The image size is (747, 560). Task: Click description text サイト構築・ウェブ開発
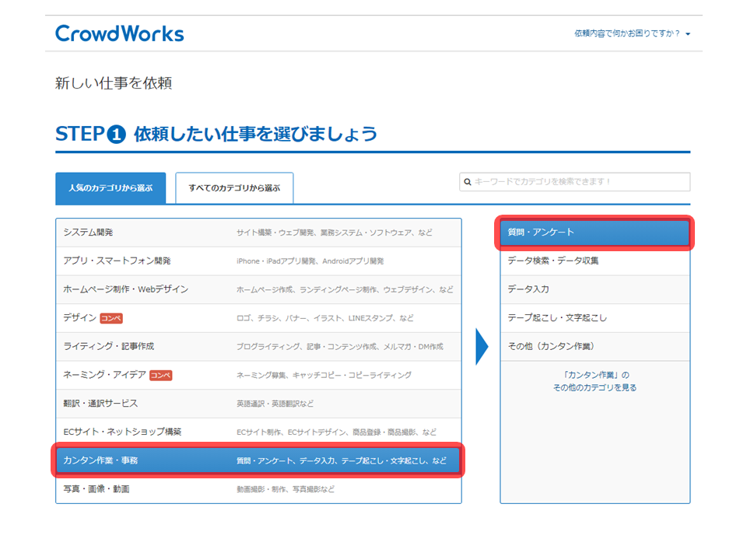click(275, 233)
